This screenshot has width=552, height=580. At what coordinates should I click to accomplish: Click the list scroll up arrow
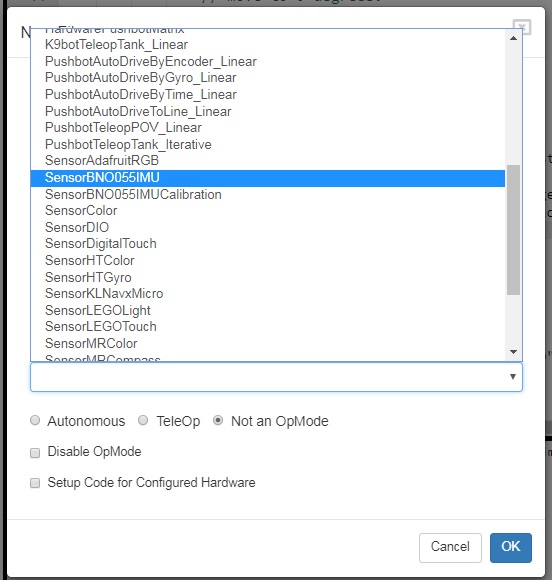click(x=513, y=38)
